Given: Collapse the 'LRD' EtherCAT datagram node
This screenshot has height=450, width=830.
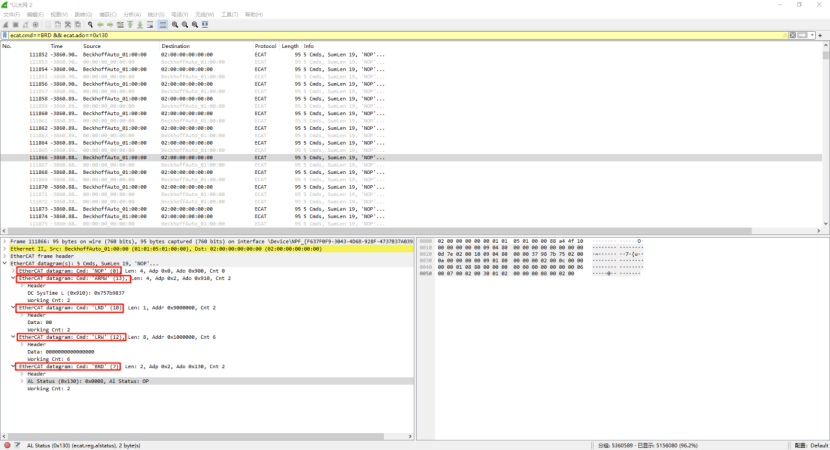Looking at the screenshot, I should (x=13, y=308).
